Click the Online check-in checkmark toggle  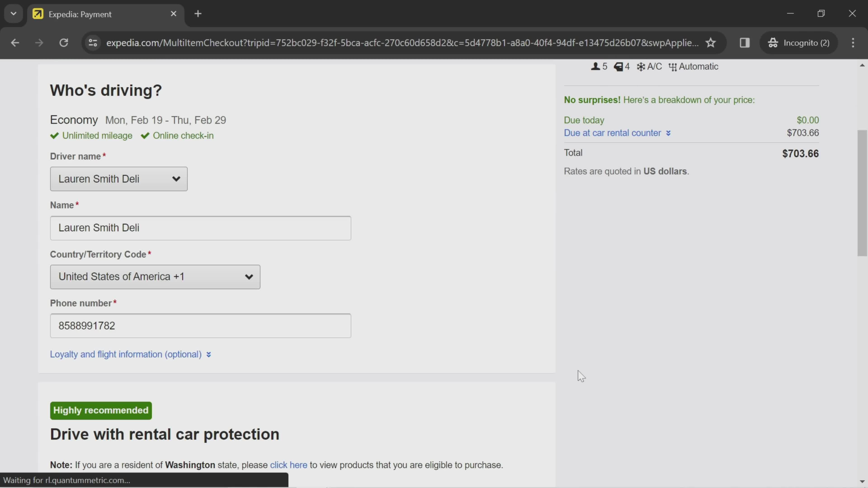(x=145, y=135)
